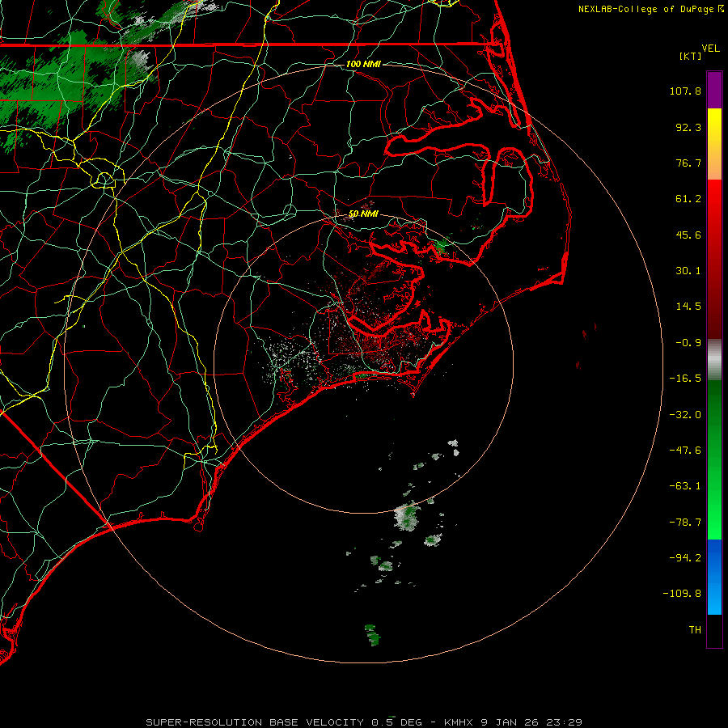Click the TH label beside the color bar
The image size is (728, 728).
695,629
